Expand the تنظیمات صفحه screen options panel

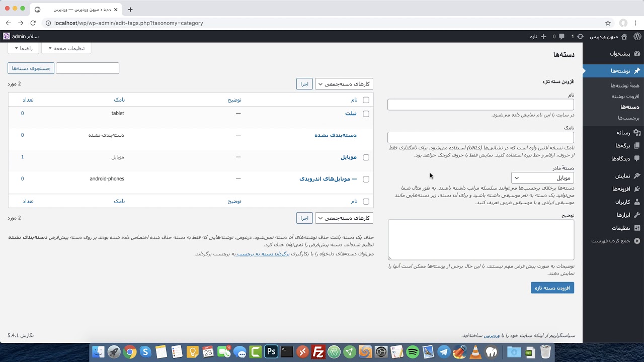point(66,48)
